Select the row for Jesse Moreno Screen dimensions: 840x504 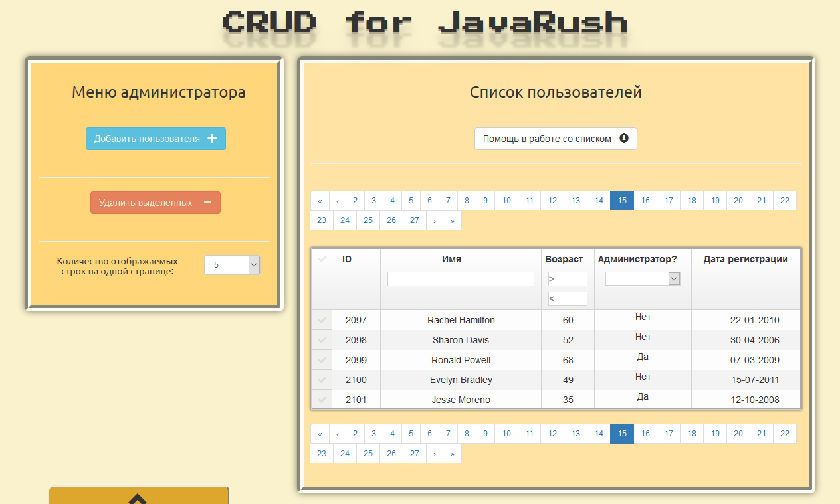pyautogui.click(x=322, y=400)
